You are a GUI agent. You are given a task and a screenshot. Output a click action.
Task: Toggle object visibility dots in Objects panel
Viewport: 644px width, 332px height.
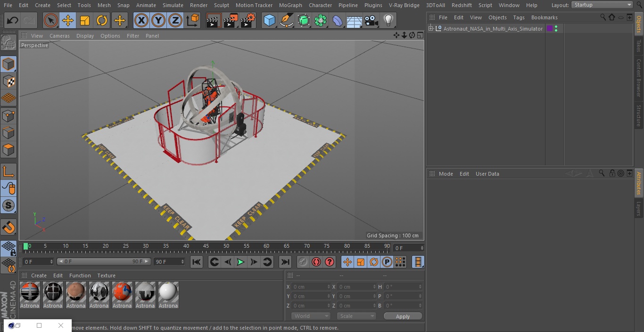point(556,29)
